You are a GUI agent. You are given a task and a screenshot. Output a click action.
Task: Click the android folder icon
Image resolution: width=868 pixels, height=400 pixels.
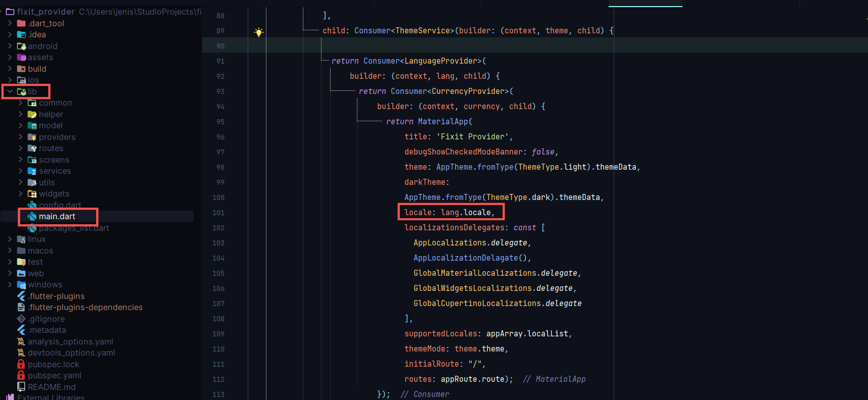[x=21, y=46]
